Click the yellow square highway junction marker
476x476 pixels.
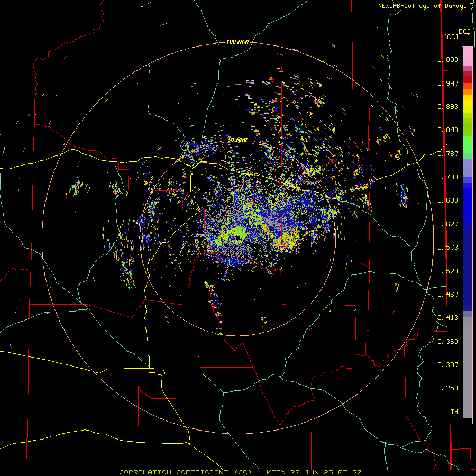click(x=151, y=370)
